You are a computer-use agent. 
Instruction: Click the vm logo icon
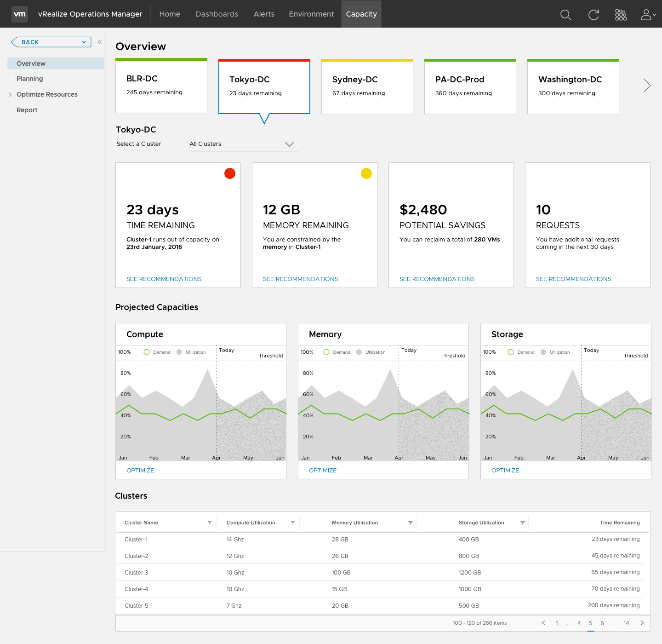[20, 14]
